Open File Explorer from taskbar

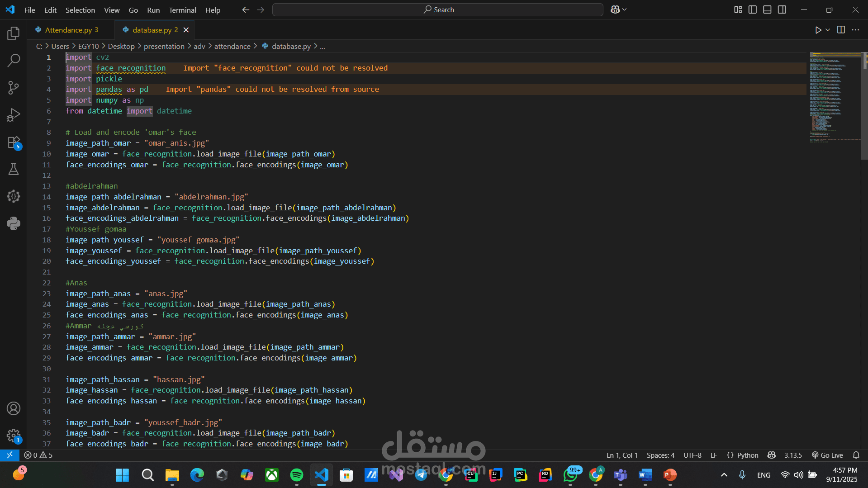172,475
